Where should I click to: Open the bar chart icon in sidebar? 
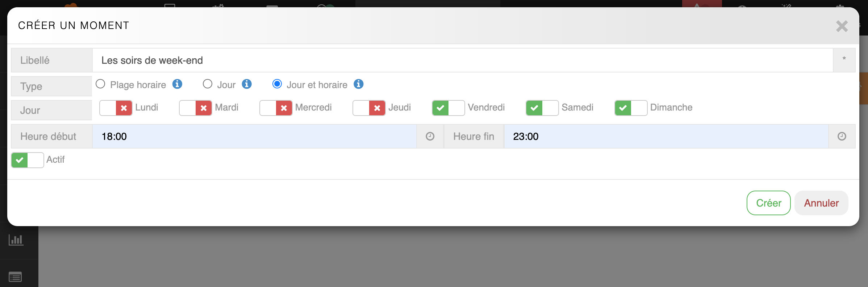(16, 240)
